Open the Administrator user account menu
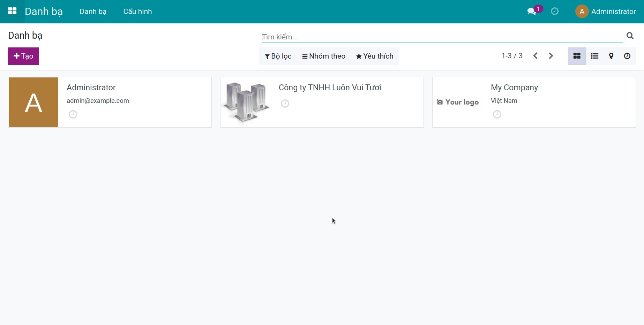This screenshot has height=325, width=644. point(606,11)
